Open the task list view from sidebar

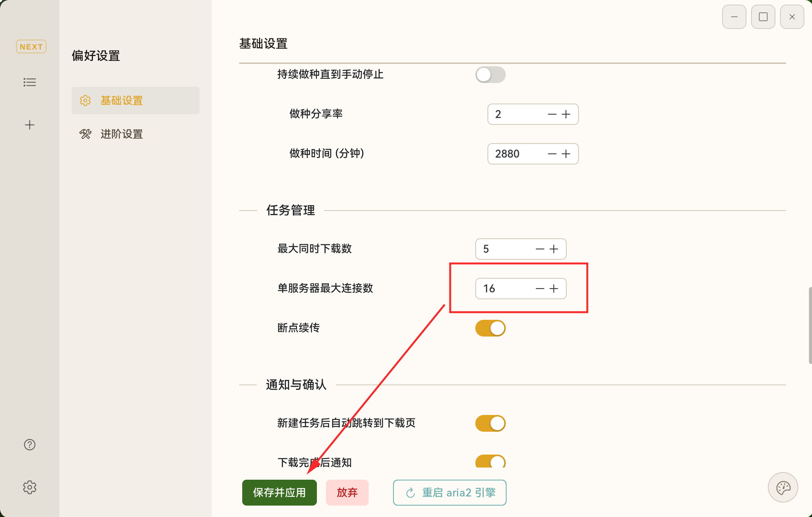point(30,82)
